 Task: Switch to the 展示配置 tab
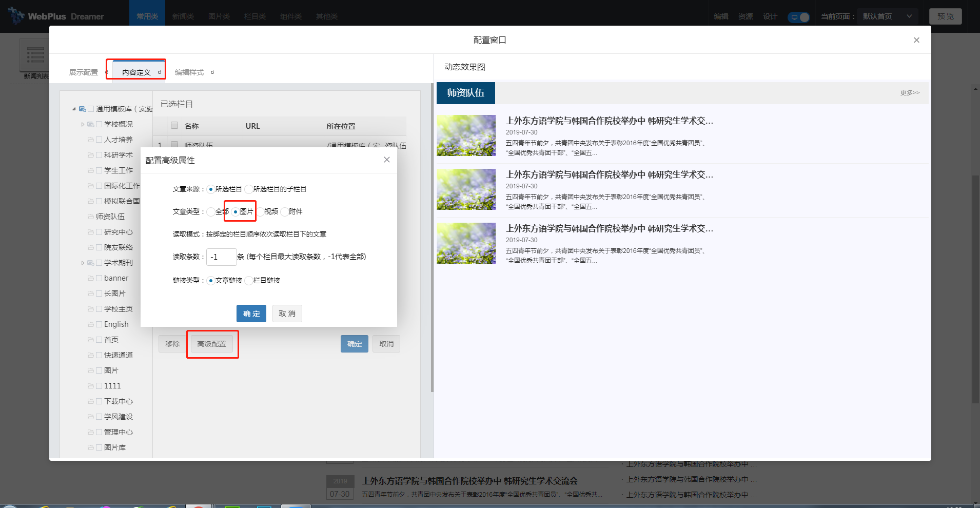(84, 72)
